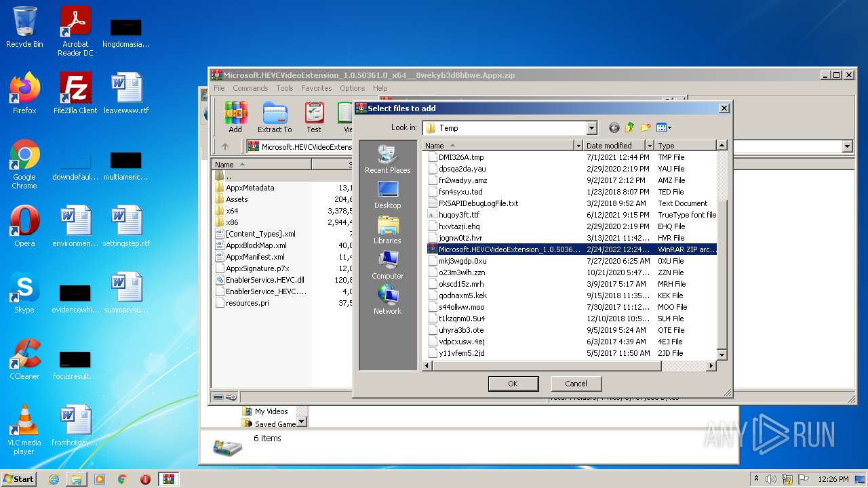868x488 pixels.
Task: Click dialog horizontal scrollbar right arrow
Action: [711, 366]
